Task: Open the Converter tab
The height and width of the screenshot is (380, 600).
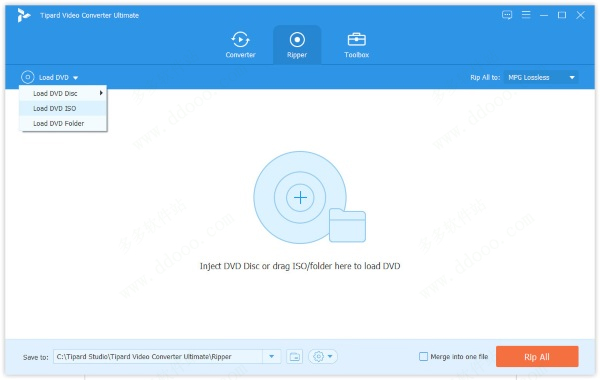Action: pyautogui.click(x=240, y=45)
